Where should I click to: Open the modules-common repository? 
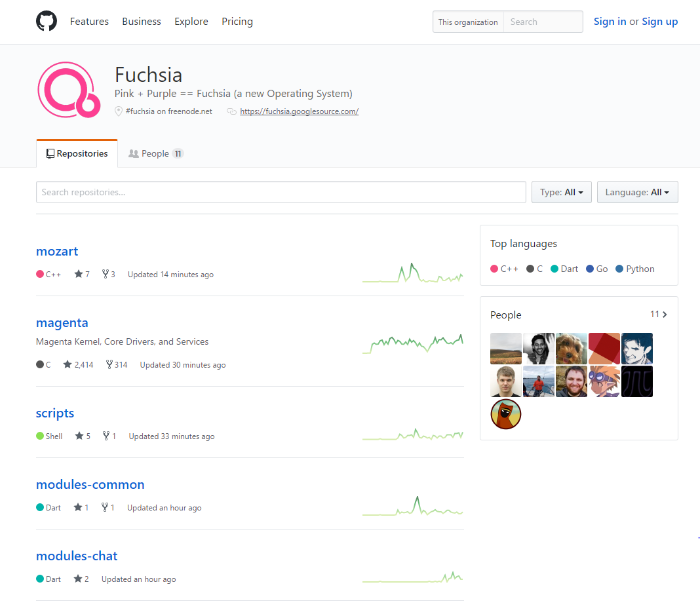click(x=90, y=484)
